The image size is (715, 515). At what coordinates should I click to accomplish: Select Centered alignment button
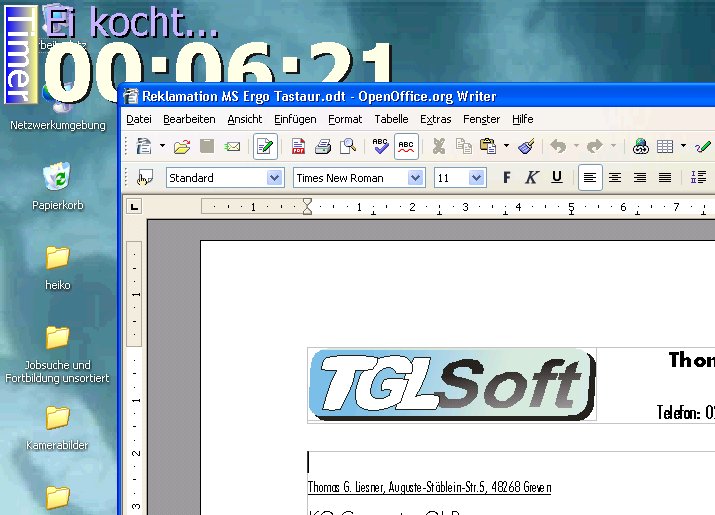pyautogui.click(x=615, y=177)
